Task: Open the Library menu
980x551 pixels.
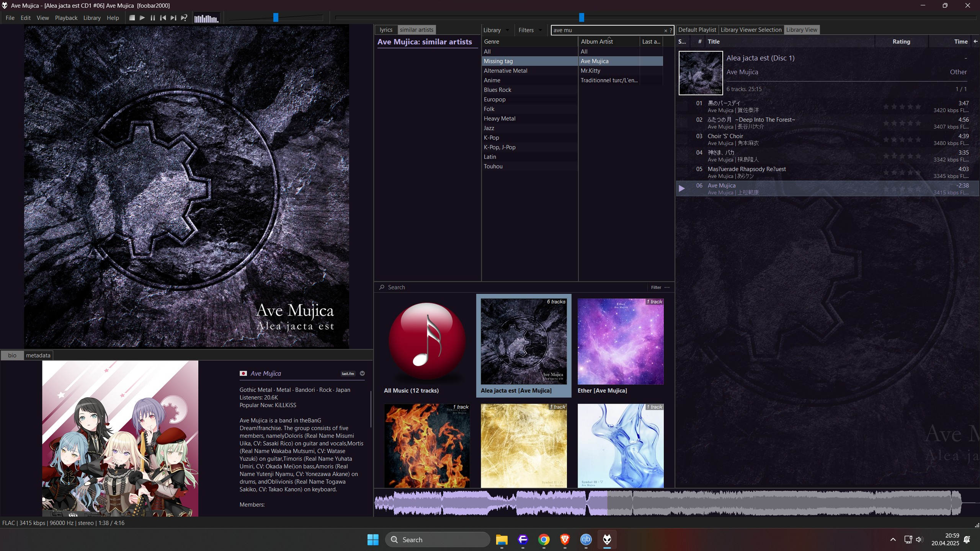Action: [92, 18]
